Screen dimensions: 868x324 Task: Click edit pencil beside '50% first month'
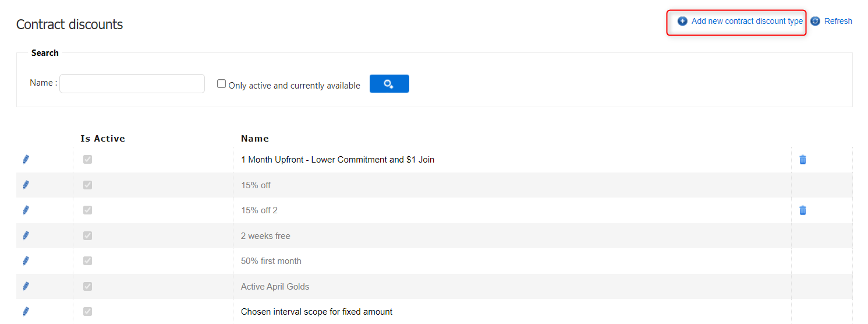click(x=26, y=261)
